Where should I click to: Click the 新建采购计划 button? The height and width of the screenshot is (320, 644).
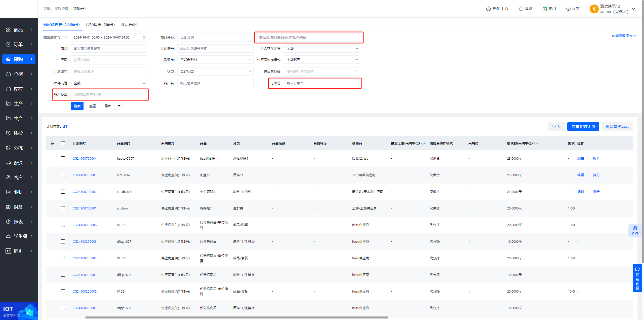point(583,127)
